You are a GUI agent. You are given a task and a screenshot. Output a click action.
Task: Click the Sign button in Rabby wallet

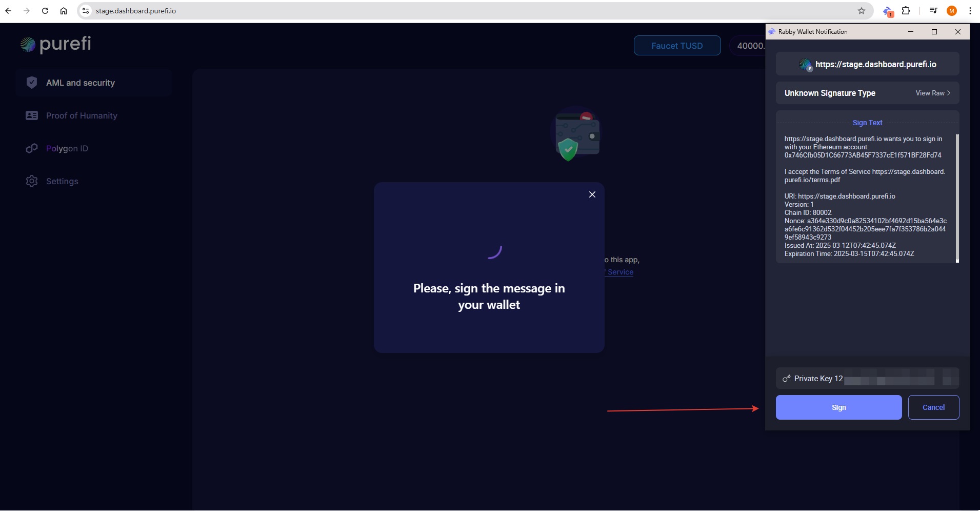[838, 407]
